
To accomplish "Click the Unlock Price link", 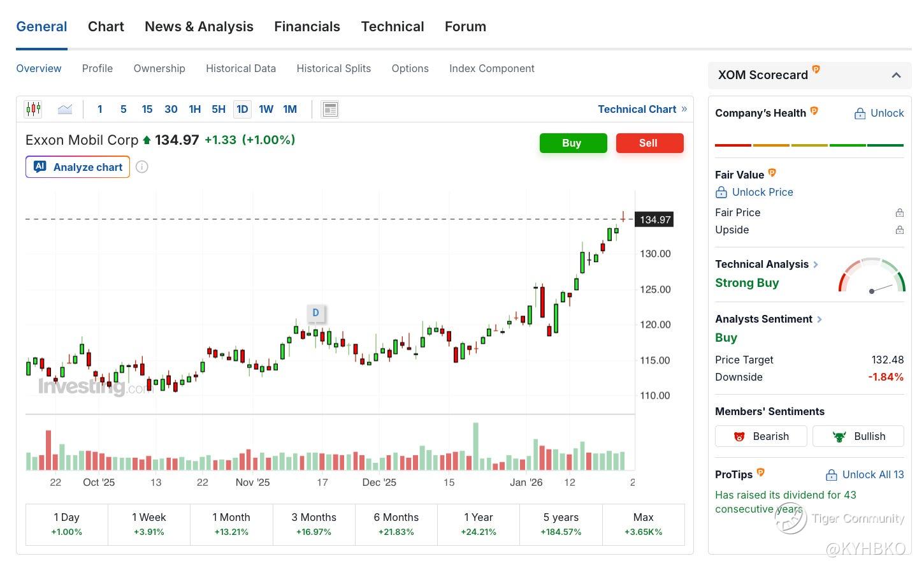I will 754,192.
